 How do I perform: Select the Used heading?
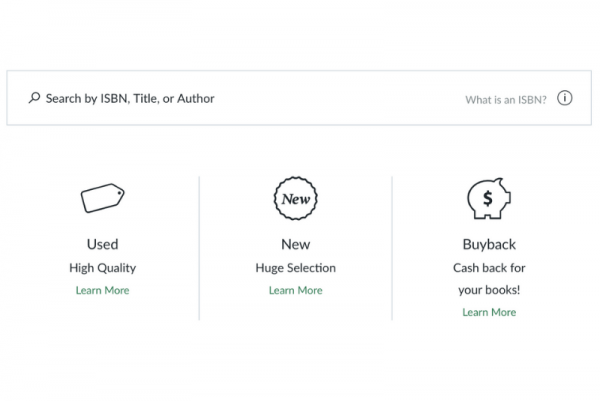pyautogui.click(x=102, y=244)
